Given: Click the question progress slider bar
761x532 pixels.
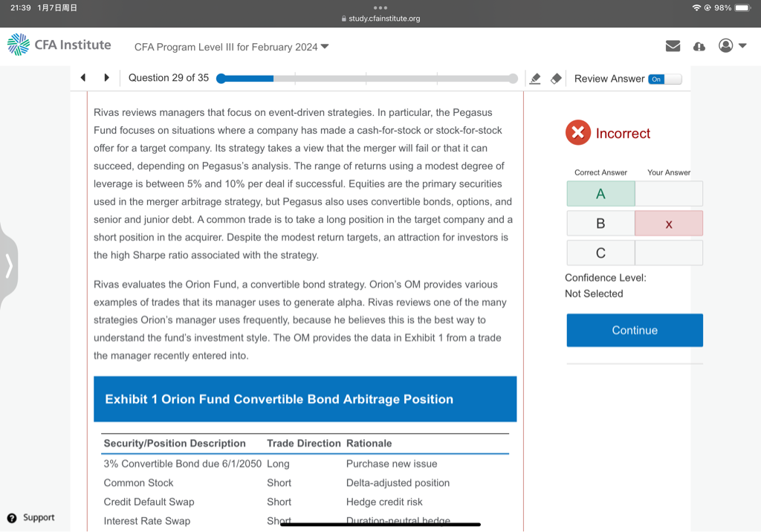Looking at the screenshot, I should click(x=367, y=79).
